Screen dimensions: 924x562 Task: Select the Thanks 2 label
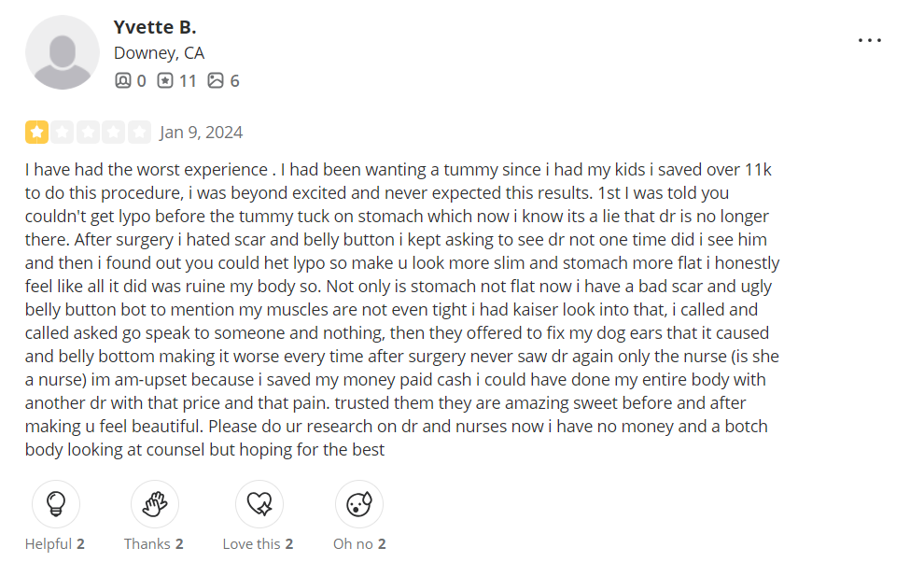click(154, 543)
